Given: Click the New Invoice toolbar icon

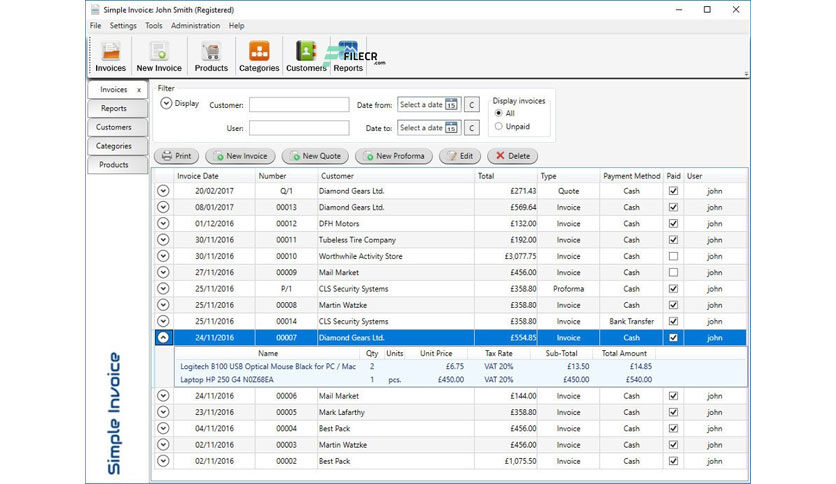Looking at the screenshot, I should coord(159,57).
